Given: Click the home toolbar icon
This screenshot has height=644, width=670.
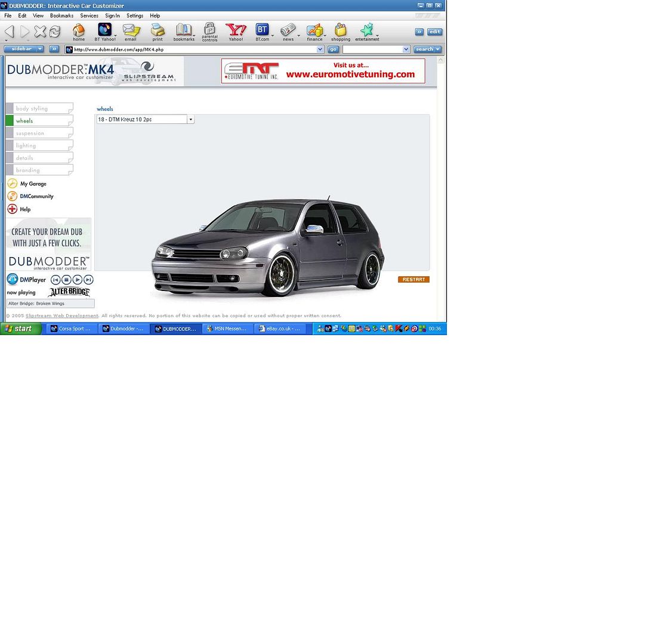Looking at the screenshot, I should tap(79, 30).
